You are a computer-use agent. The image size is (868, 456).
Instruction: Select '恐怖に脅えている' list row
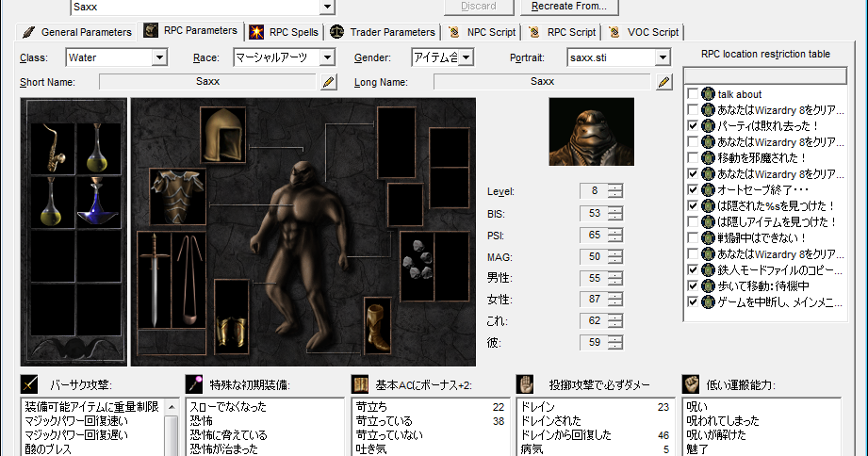(x=265, y=435)
